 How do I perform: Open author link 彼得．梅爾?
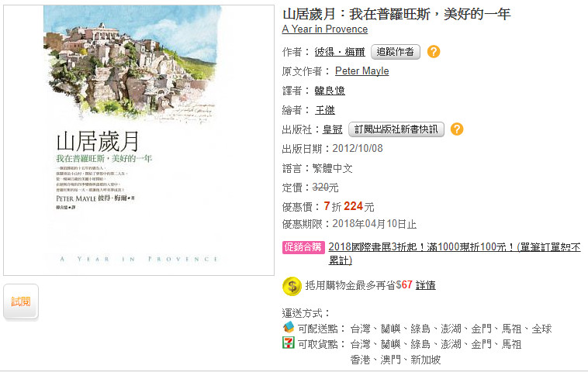(340, 52)
